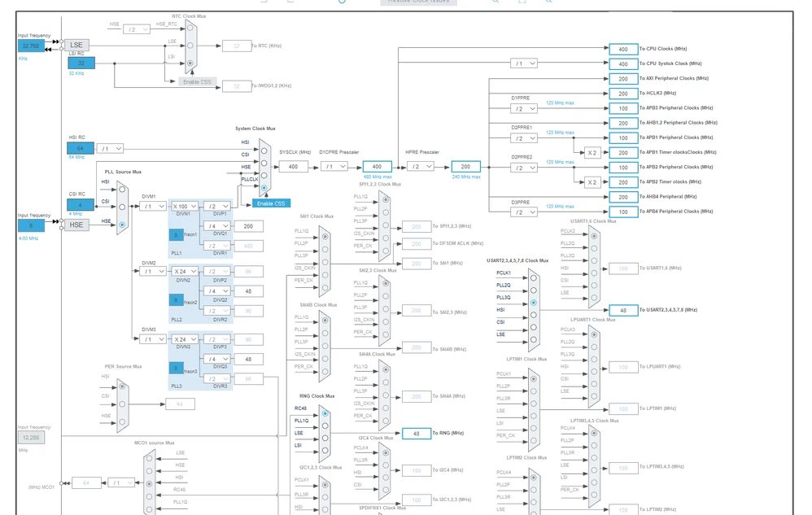
Task: Open the DIVQ1 /4 divider dropdown
Action: [x=216, y=226]
